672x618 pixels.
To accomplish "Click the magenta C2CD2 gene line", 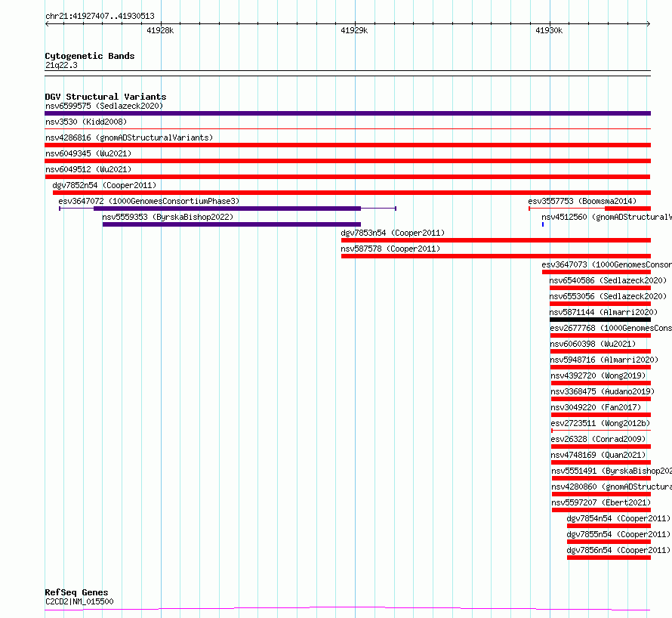I will [x=347, y=608].
